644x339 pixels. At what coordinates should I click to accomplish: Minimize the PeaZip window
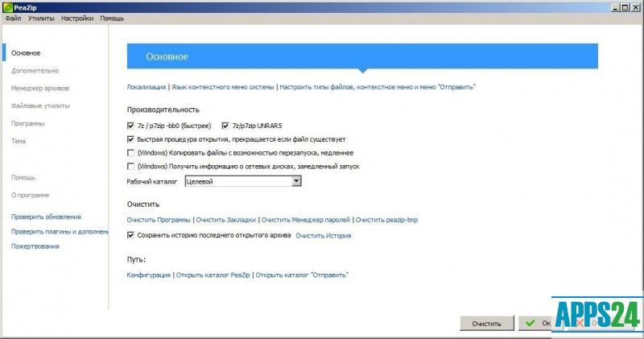pos(615,7)
